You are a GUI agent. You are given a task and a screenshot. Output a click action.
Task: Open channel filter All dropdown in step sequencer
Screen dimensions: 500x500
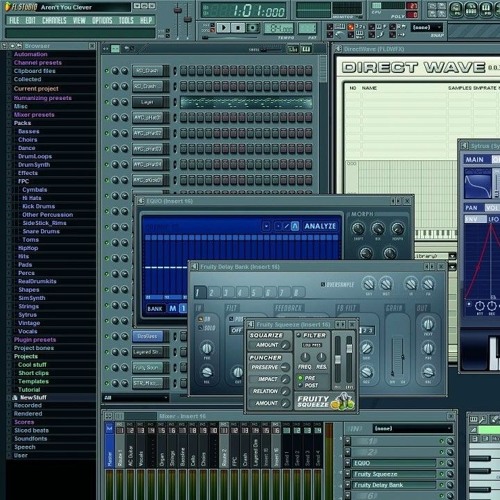(x=135, y=398)
